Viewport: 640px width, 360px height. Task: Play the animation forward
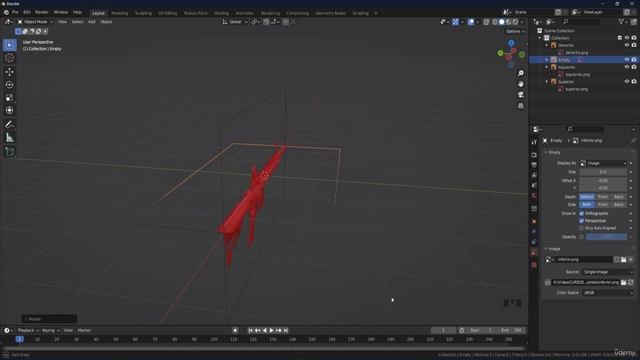coord(271,330)
